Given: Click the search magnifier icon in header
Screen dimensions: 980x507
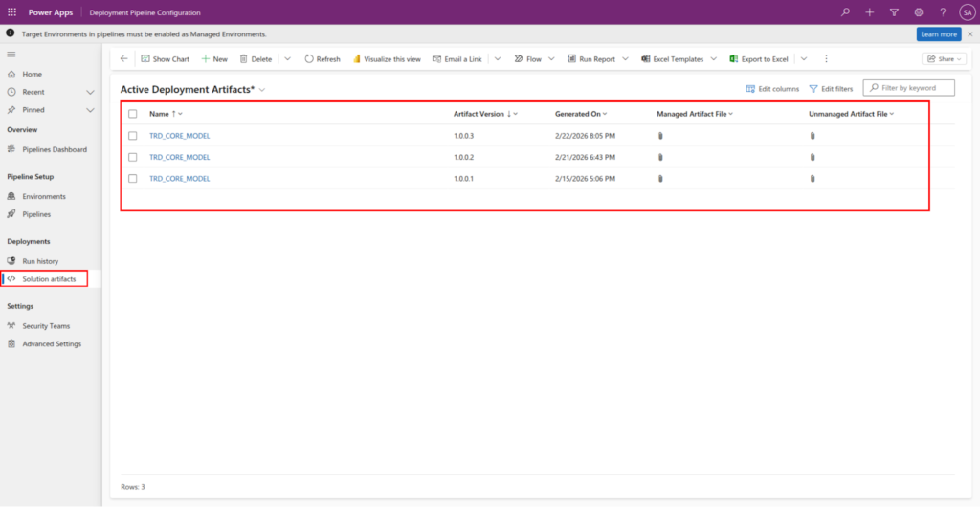Looking at the screenshot, I should [x=844, y=12].
